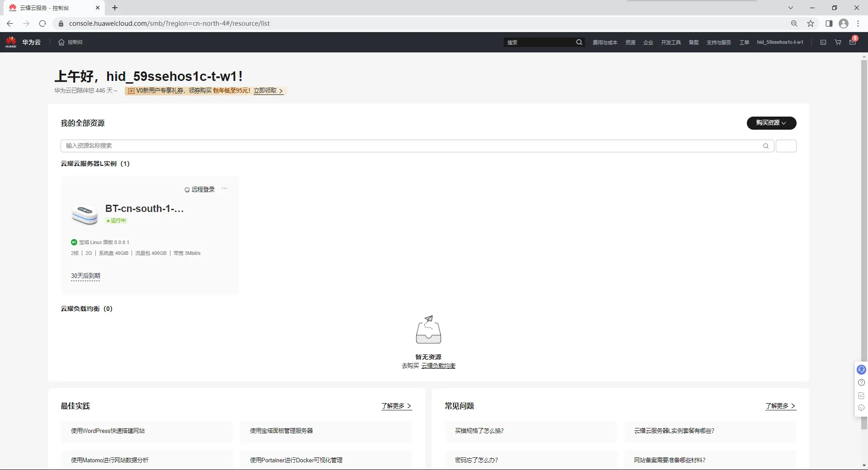
Task: Open the 买错规格了怎么换? question
Action: 531,431
